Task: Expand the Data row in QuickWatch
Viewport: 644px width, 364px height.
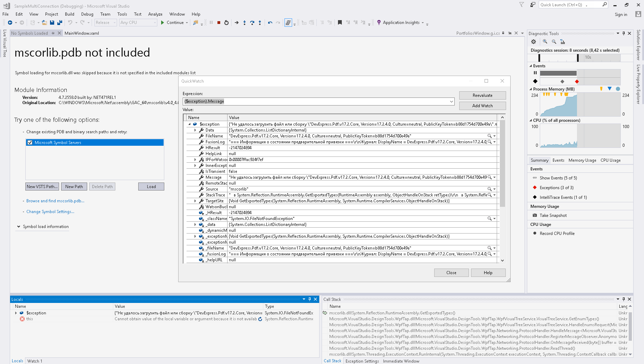Action: point(195,130)
